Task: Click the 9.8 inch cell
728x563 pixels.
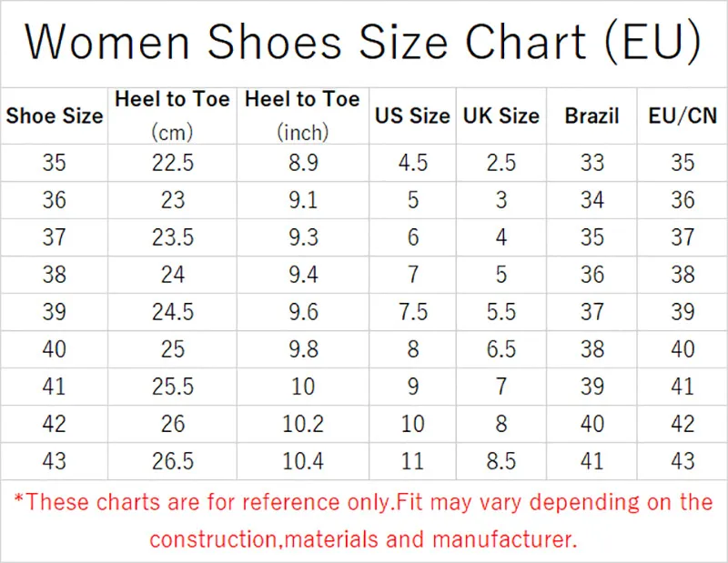Action: (302, 349)
